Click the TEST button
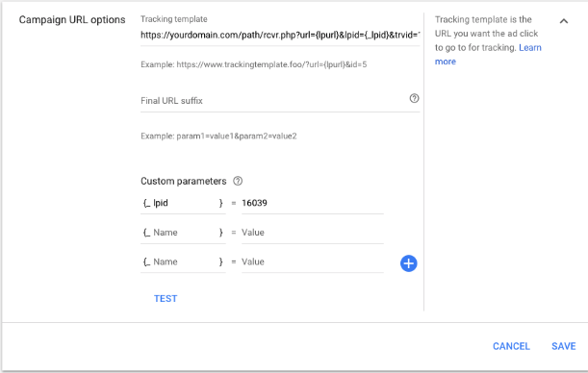Image resolution: width=588 pixels, height=373 pixels. pyautogui.click(x=166, y=298)
